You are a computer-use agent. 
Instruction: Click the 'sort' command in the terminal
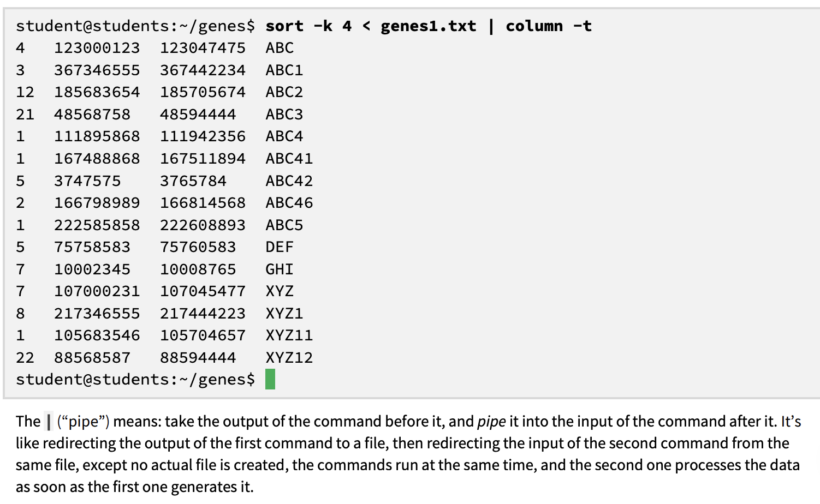(284, 26)
